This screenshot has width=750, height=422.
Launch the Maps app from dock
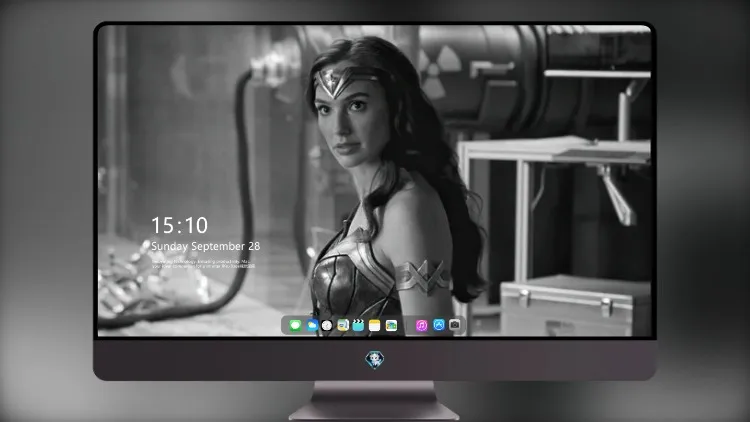pos(342,326)
